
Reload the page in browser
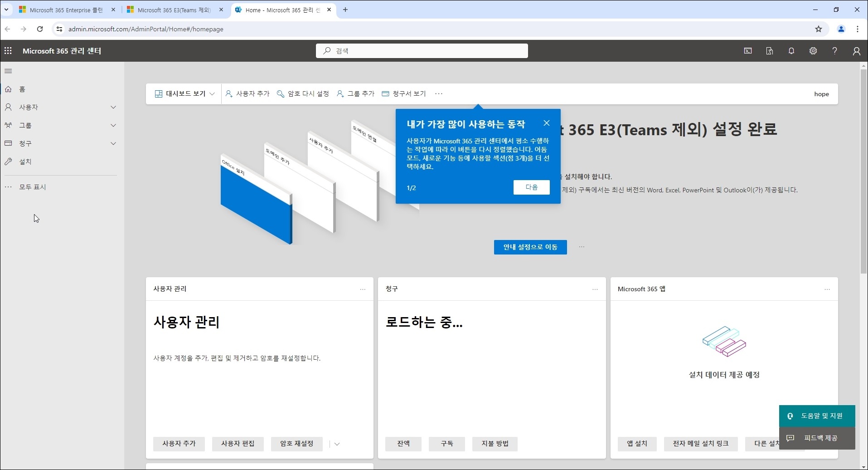coord(40,29)
